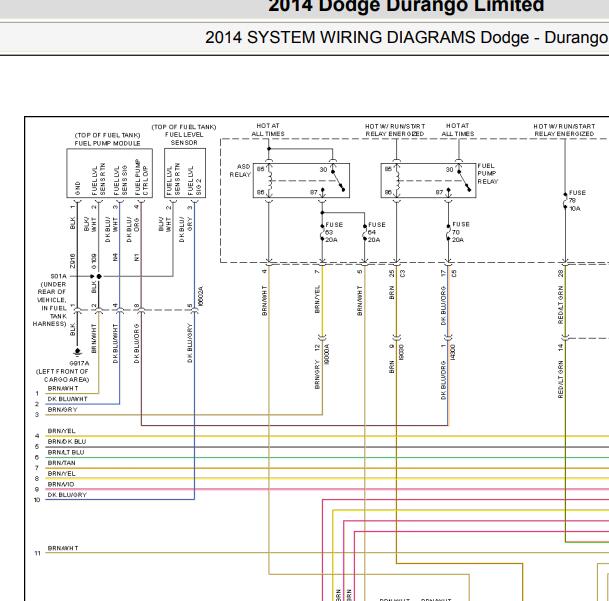Viewport: 609px width, 601px height.
Task: Click the G917A ground symbol
Action: pyautogui.click(x=77, y=352)
